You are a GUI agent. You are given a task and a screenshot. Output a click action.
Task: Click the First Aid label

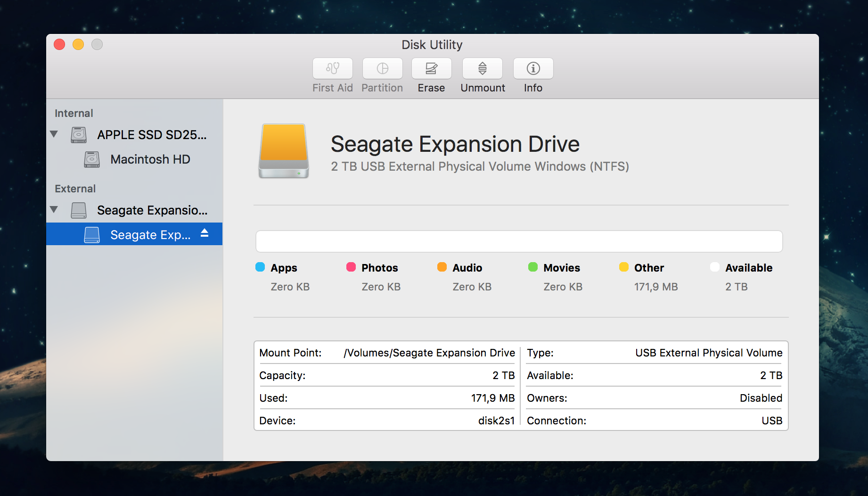[332, 88]
